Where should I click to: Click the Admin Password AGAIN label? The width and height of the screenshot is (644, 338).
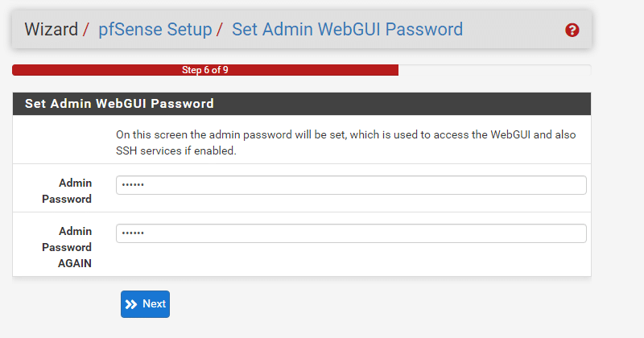(x=67, y=247)
